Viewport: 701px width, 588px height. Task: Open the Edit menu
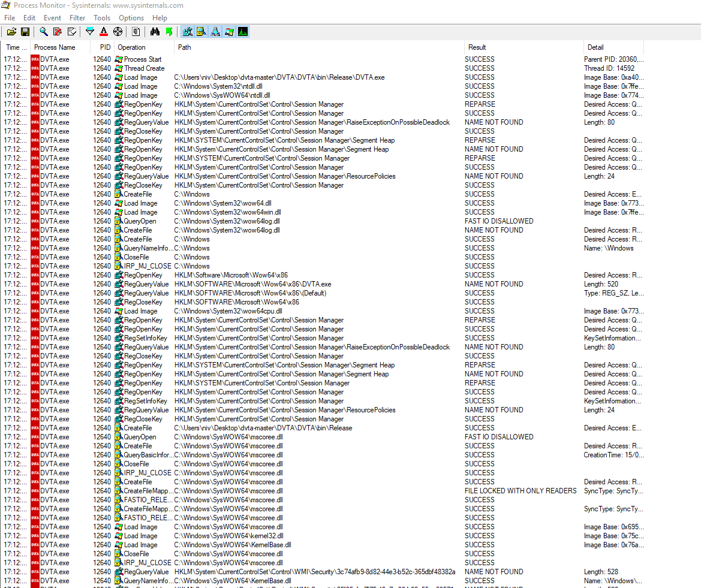click(29, 18)
